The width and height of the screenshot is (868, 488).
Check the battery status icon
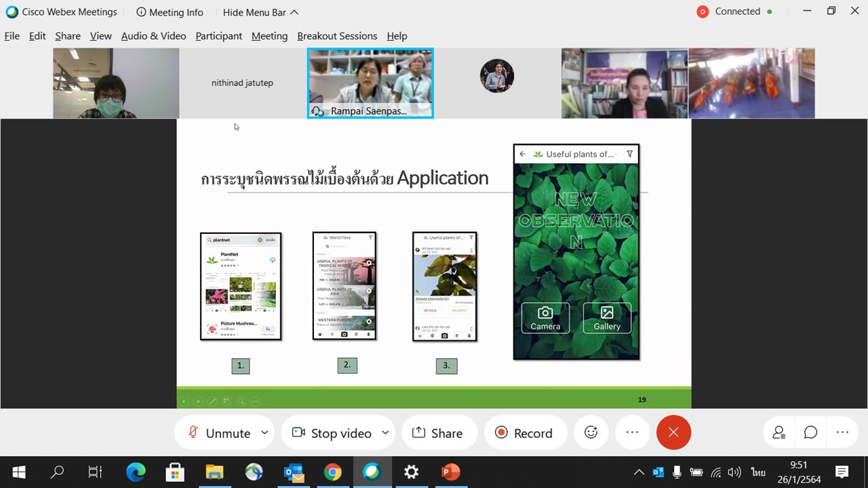coord(696,472)
